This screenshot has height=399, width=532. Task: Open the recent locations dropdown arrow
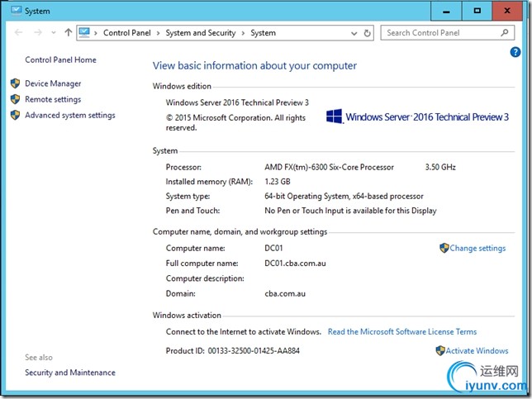coord(53,33)
